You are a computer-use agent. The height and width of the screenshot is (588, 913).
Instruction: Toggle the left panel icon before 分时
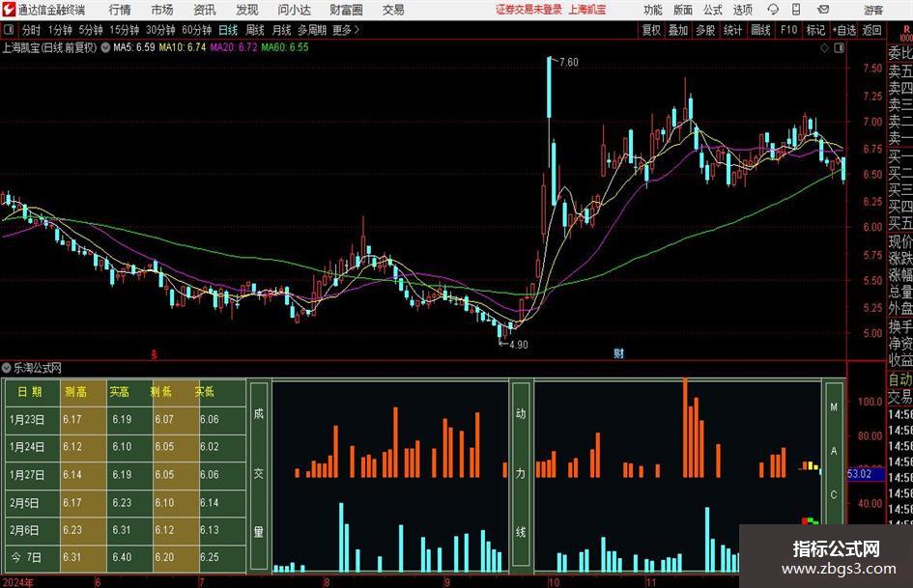tap(9, 30)
